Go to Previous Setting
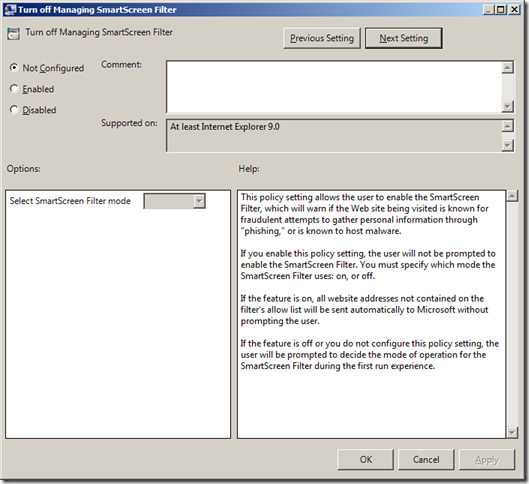 point(322,38)
